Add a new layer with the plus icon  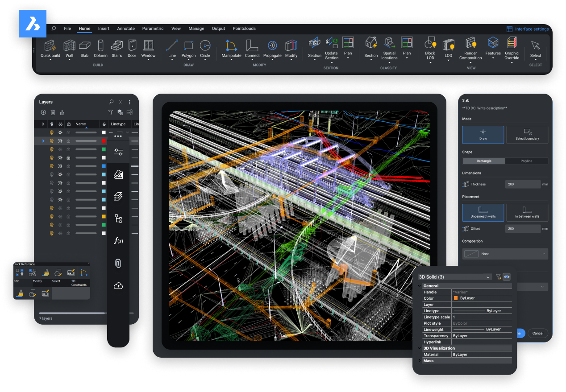click(43, 112)
